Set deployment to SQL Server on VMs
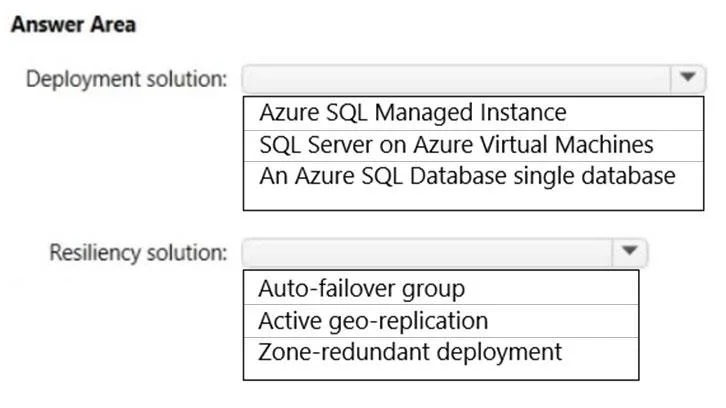The height and width of the screenshot is (408, 726). pyautogui.click(x=473, y=146)
